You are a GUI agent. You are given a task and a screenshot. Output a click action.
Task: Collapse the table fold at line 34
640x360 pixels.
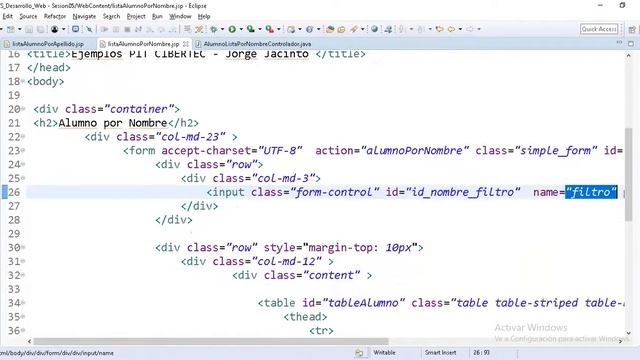point(23,303)
